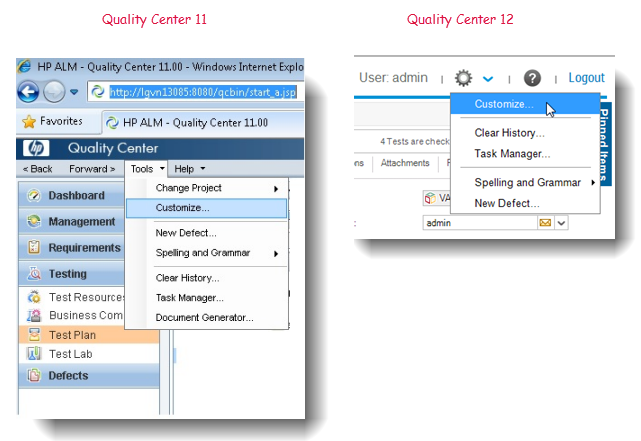Image resolution: width=641 pixels, height=441 pixels.
Task: Open the Dashboard module section
Action: (72, 195)
